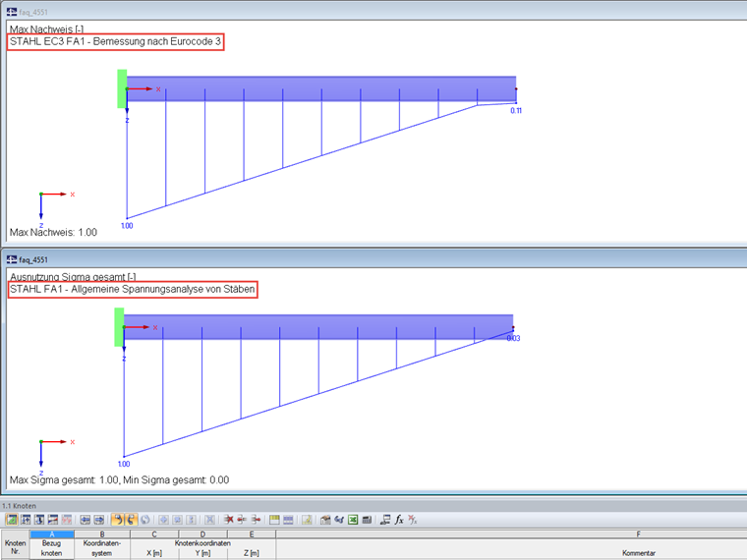Click the 1.00 value label in upper diagram
This screenshot has height=560, width=747.
coord(127,226)
